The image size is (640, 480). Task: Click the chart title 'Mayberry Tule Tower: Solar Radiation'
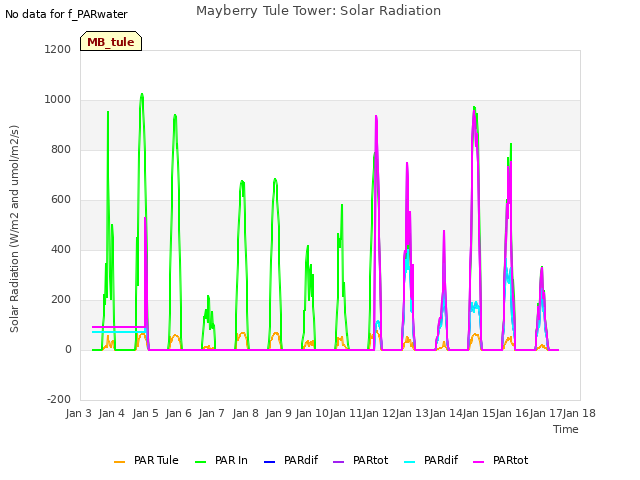click(318, 11)
